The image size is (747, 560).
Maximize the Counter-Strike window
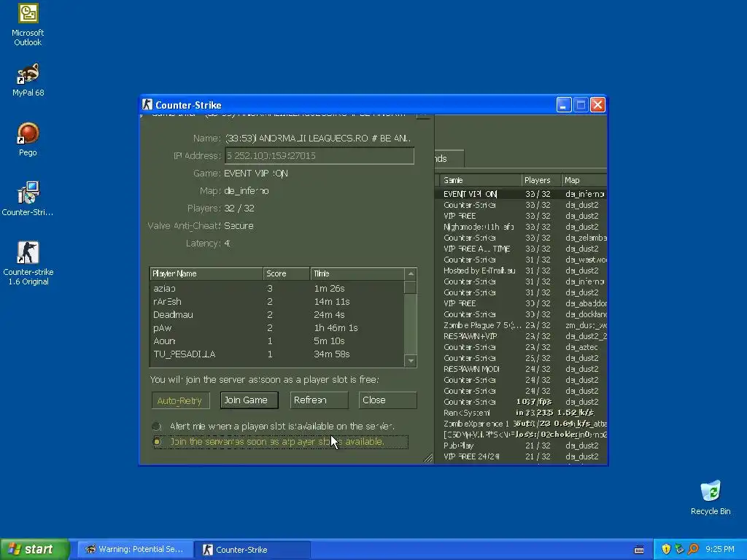point(581,105)
